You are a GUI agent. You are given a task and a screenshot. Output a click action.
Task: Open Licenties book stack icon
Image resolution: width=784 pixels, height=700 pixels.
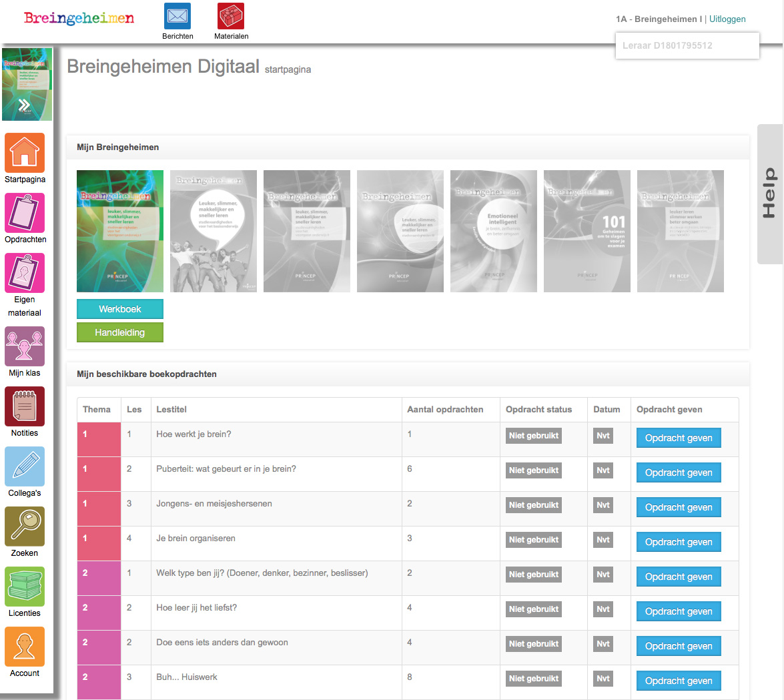pos(25,586)
